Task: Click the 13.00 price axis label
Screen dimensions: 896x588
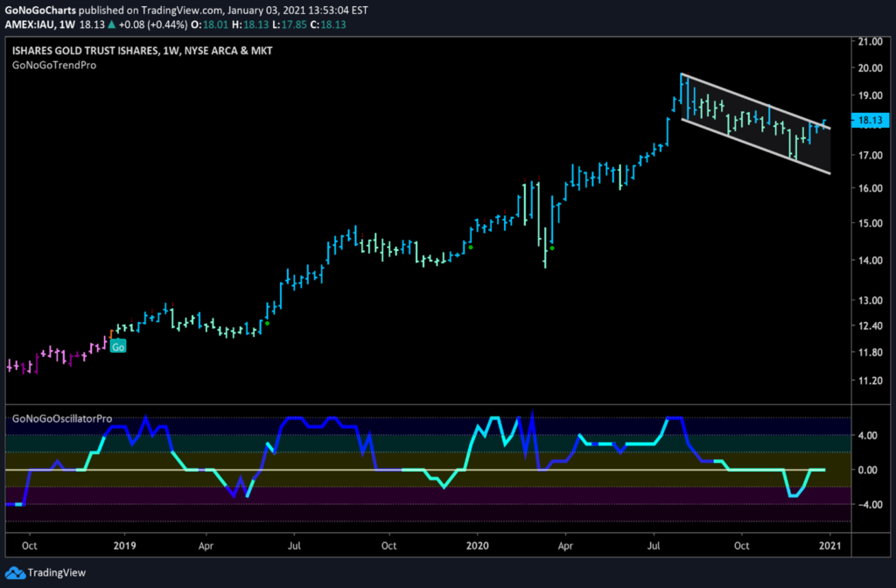Action: click(871, 300)
